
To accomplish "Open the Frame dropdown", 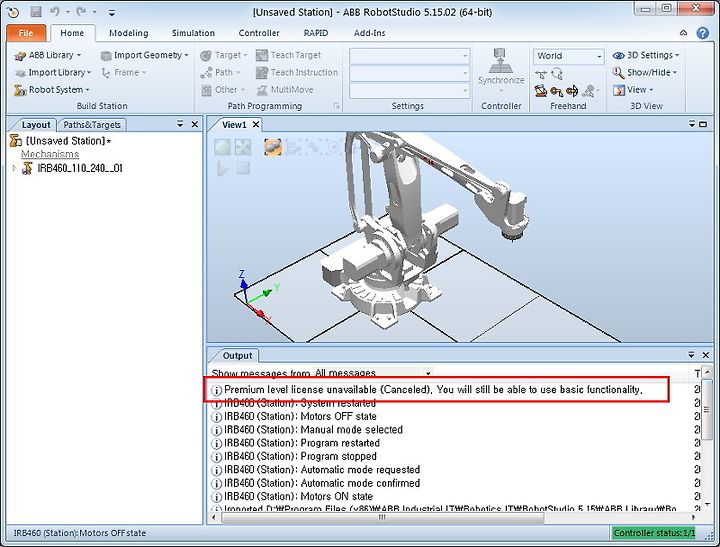I will click(124, 73).
